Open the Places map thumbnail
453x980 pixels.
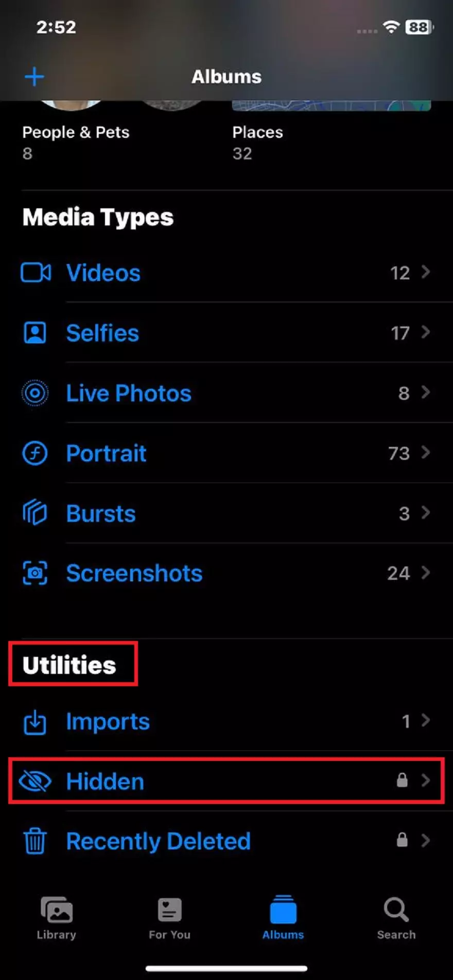click(331, 106)
